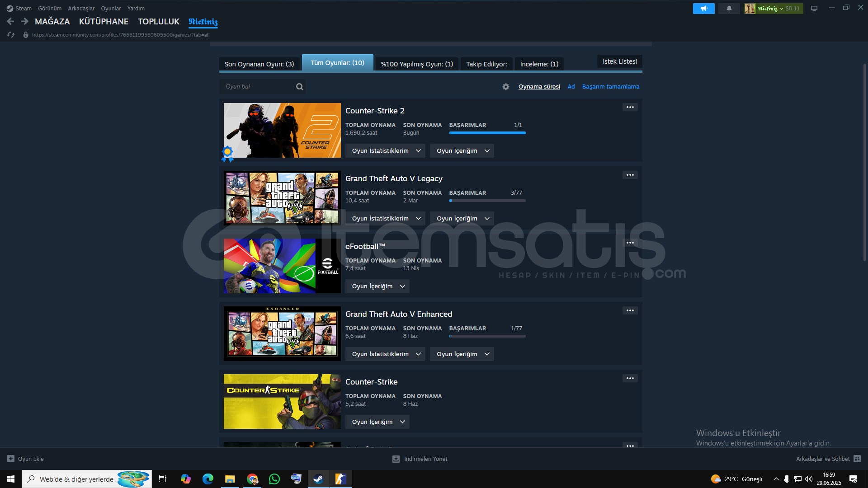Click the eFootball game thumbnail
The image size is (868, 488).
[282, 266]
